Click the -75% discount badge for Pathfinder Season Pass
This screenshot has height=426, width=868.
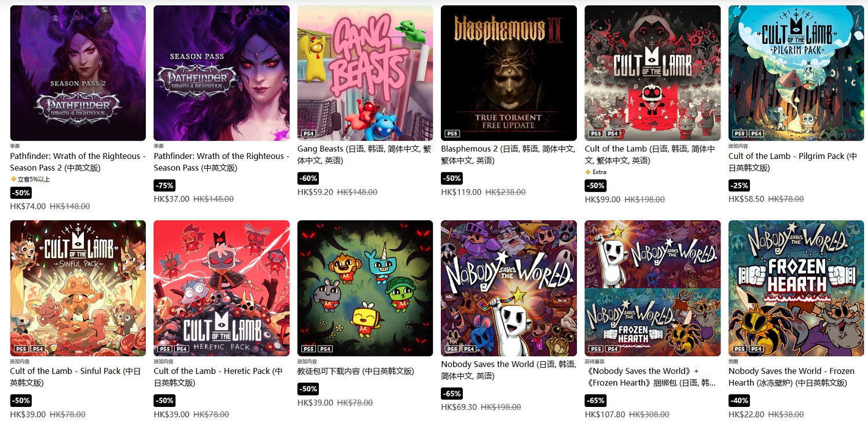click(164, 185)
